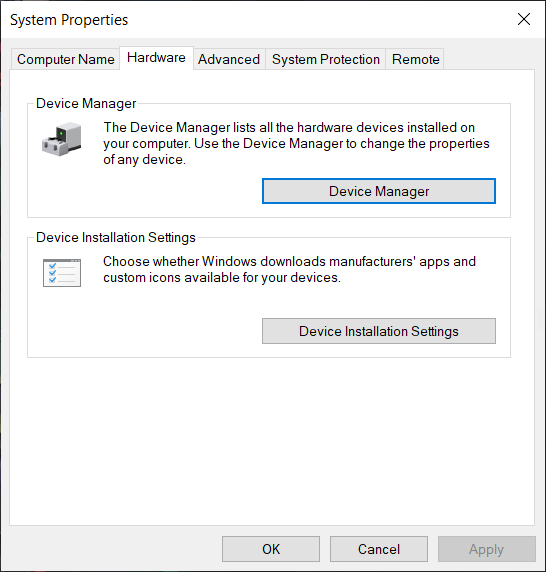
Task: Click the System Properties window title
Action: [69, 20]
